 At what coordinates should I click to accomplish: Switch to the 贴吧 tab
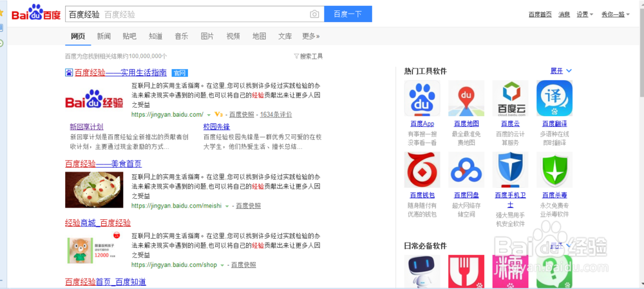pos(129,36)
